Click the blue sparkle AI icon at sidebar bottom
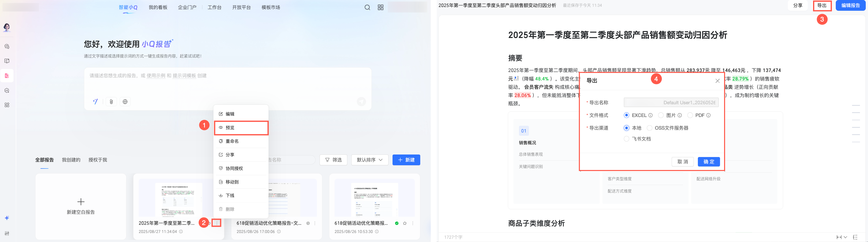 [7, 218]
